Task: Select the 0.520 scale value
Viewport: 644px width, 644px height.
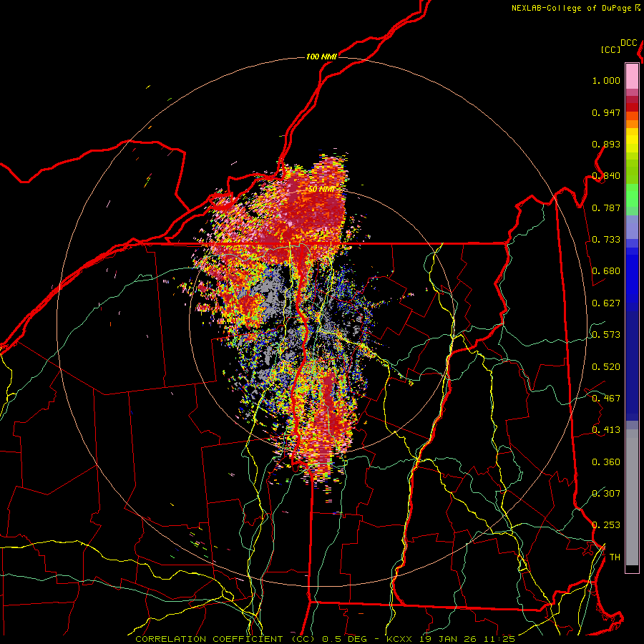Action: [x=606, y=367]
